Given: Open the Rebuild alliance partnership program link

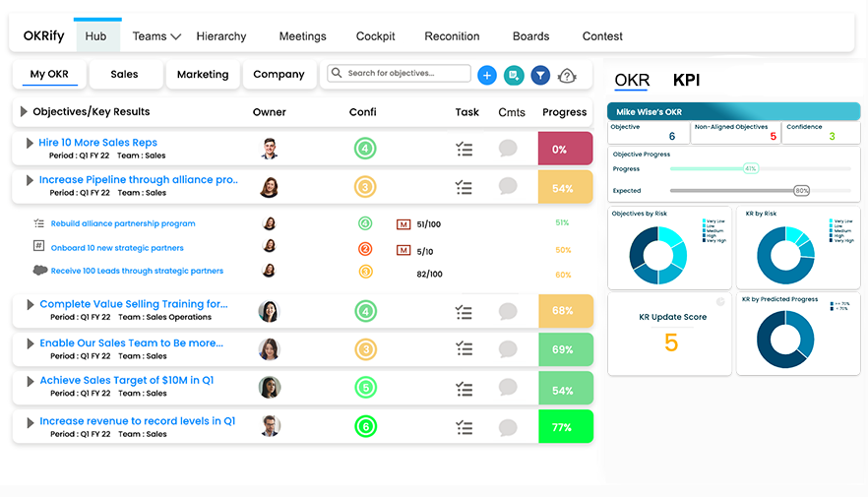Looking at the screenshot, I should (123, 224).
